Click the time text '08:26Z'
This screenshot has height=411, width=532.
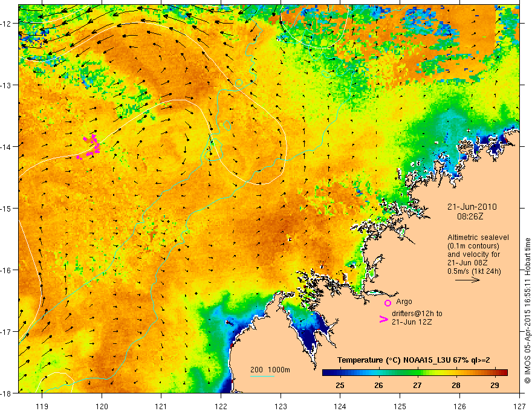[x=470, y=216]
